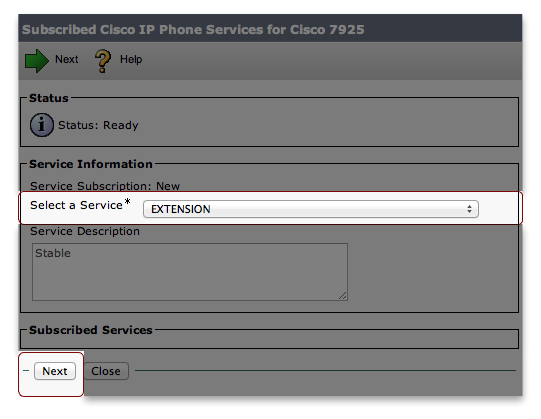
Task: Click the Status section heading
Action: coord(49,98)
